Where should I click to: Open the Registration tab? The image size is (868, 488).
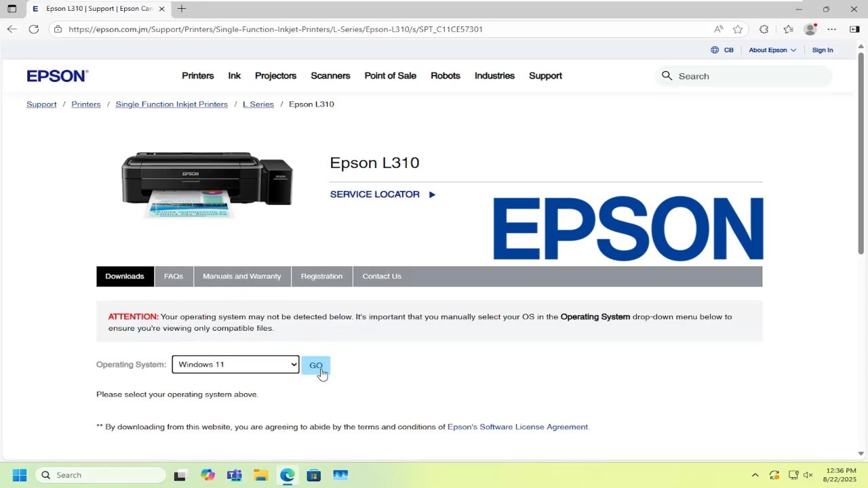click(322, 277)
